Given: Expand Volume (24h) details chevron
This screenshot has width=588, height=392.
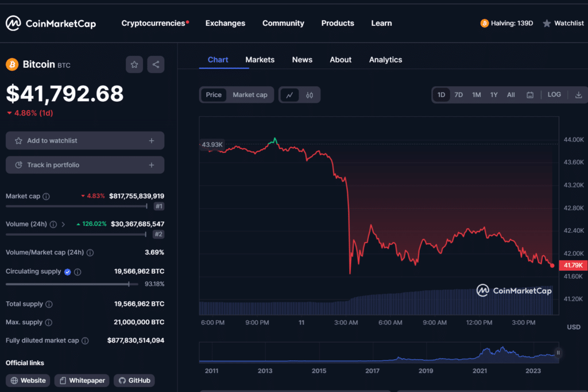Looking at the screenshot, I should (x=63, y=224).
